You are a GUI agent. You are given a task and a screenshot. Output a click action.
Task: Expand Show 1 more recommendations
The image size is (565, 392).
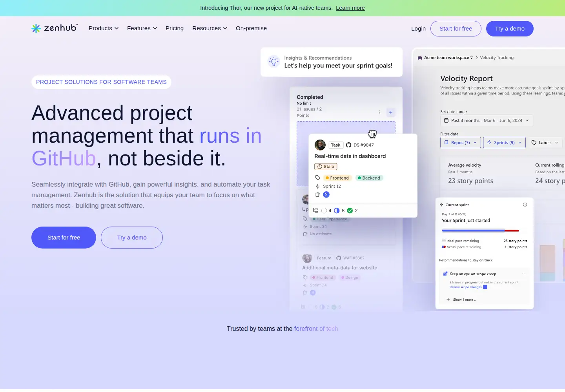(462, 299)
